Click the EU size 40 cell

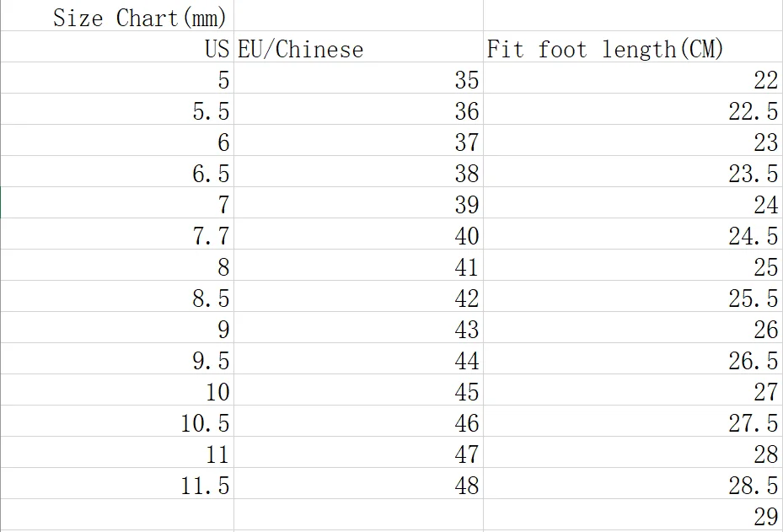point(358,234)
